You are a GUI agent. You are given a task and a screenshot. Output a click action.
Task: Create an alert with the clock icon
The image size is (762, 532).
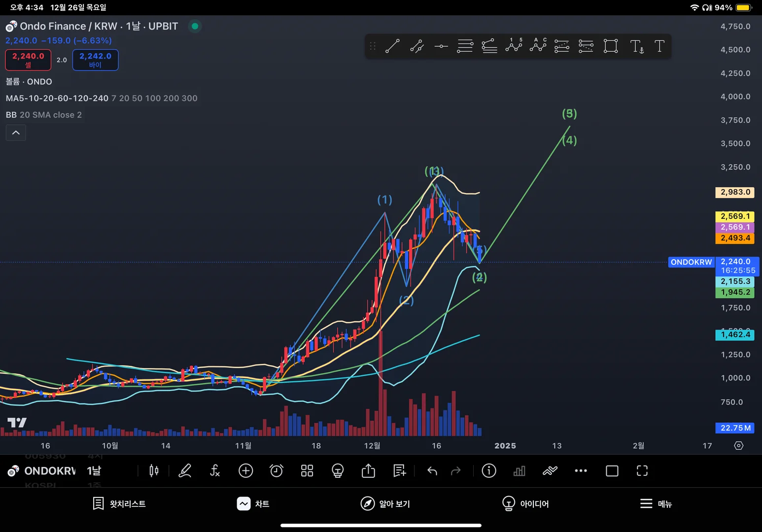277,471
